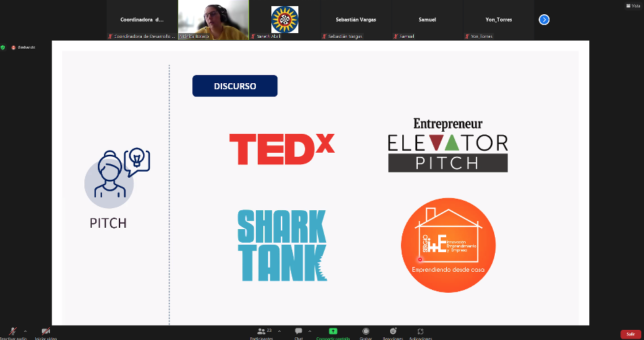Image resolution: width=644 pixels, height=340 pixels.
Task: Open the Vista layout menu
Action: [x=632, y=5]
